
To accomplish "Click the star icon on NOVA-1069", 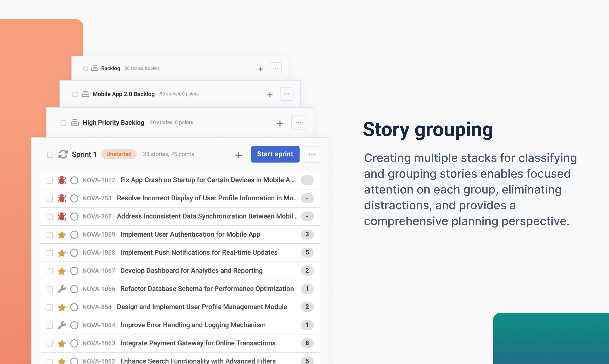I will 62,235.
